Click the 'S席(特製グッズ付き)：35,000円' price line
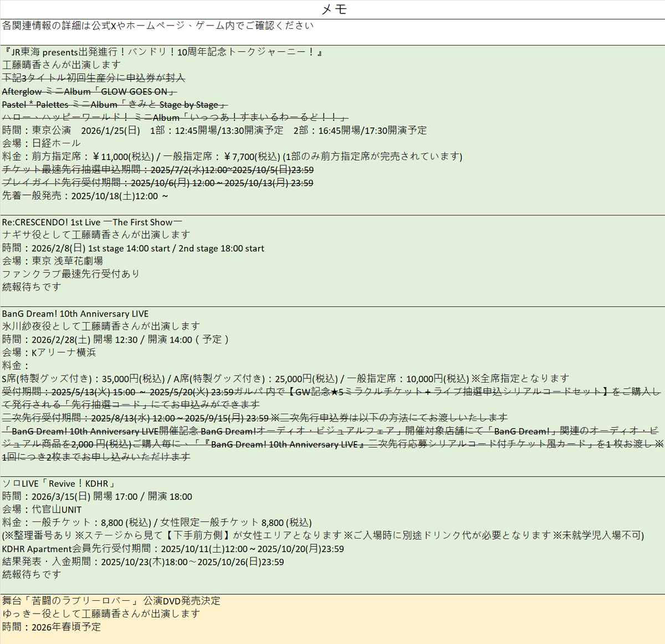665x644 pixels. coord(286,379)
